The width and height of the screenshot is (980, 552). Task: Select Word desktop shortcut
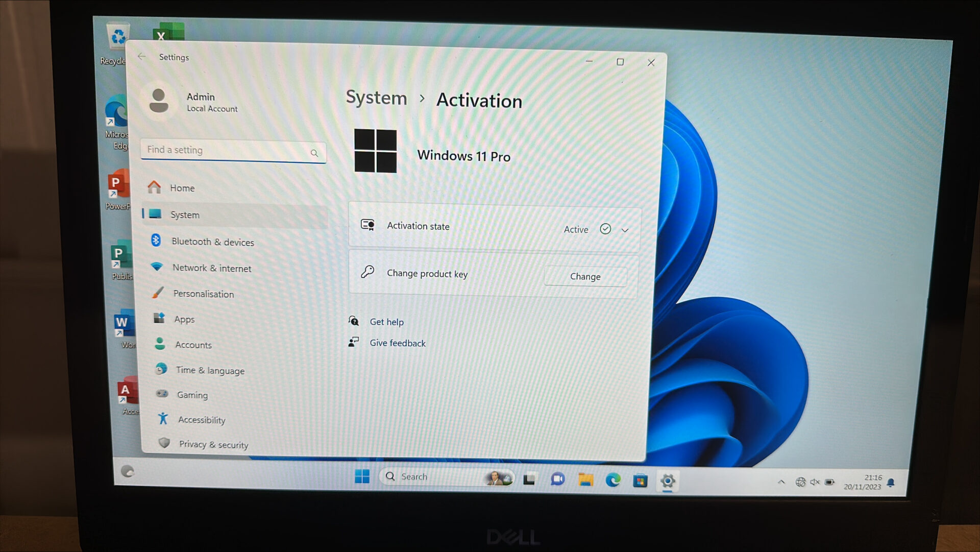(125, 329)
